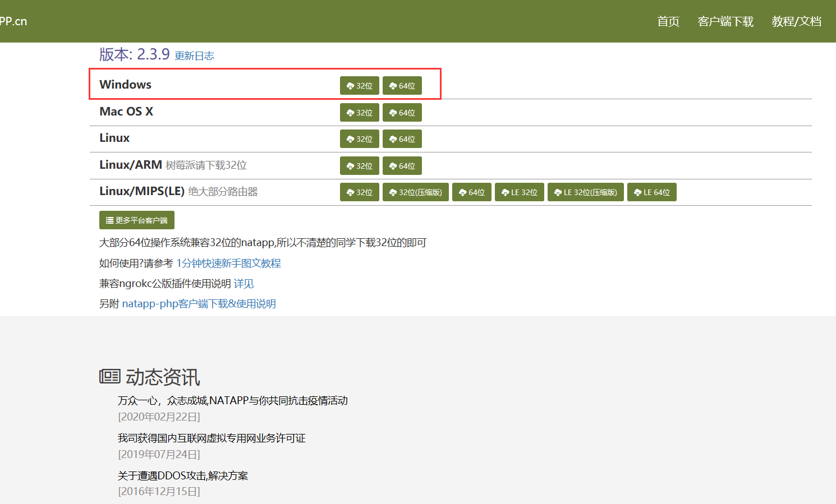
Task: Open the DDOS攻击解决方案 news article
Action: (x=183, y=475)
